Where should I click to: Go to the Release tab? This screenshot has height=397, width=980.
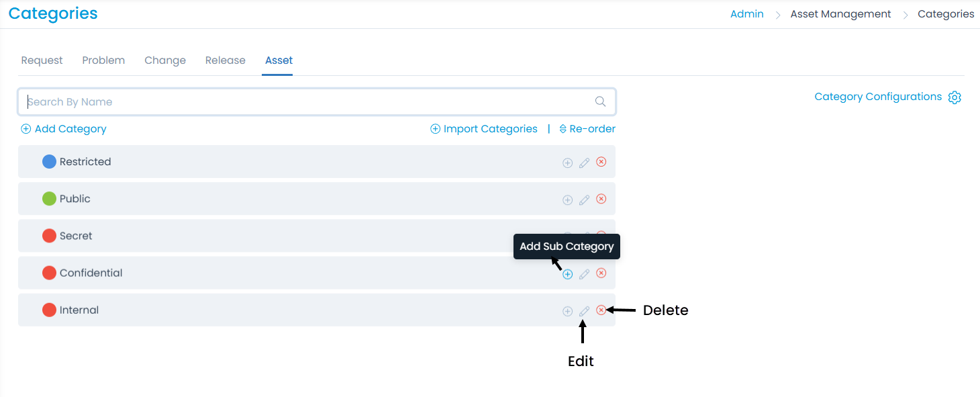click(x=226, y=60)
